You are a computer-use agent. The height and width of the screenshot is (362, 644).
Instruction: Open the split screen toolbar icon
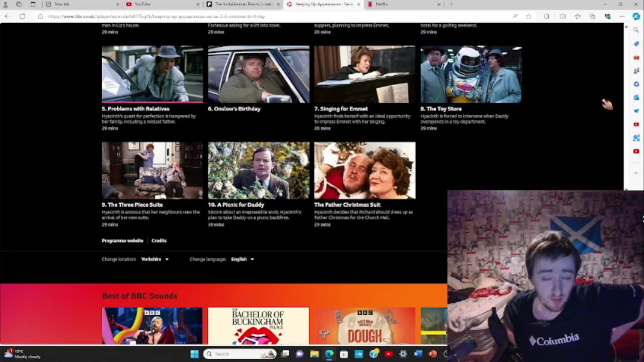(562, 17)
